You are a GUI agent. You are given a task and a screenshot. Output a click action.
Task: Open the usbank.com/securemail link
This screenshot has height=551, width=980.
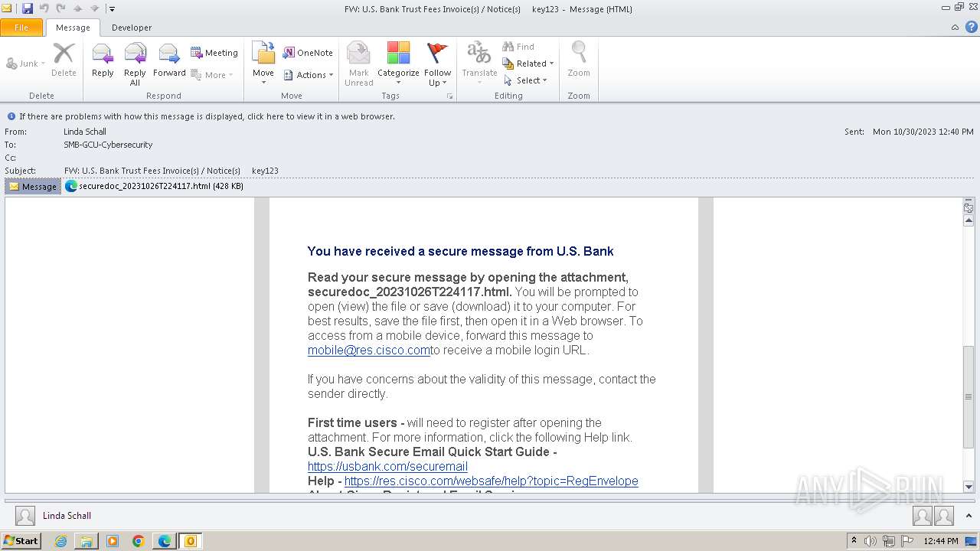coord(387,467)
